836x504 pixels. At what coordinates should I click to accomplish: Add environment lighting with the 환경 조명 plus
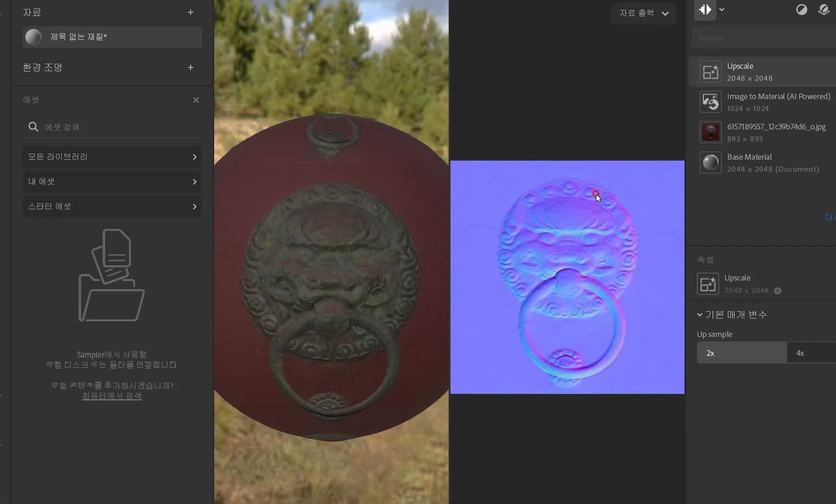tap(190, 68)
